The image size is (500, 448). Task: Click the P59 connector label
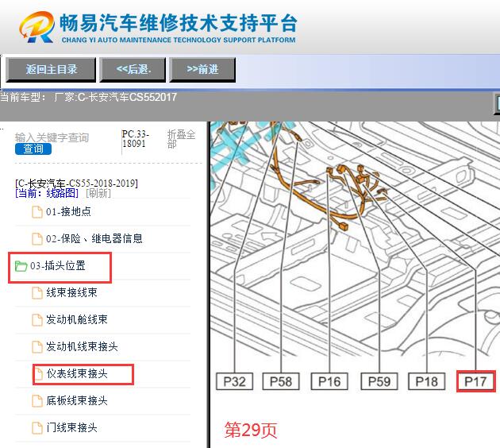point(379,381)
